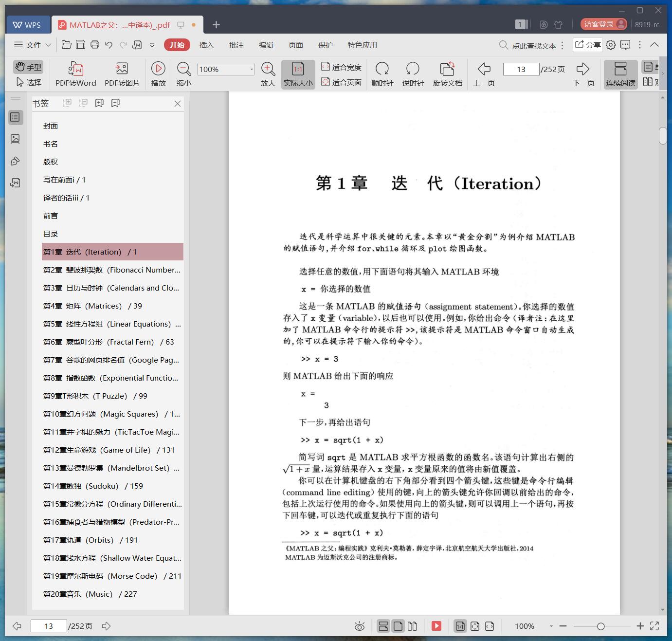Open the 编辑 ribbon tab
672x641 pixels.
pyautogui.click(x=266, y=45)
